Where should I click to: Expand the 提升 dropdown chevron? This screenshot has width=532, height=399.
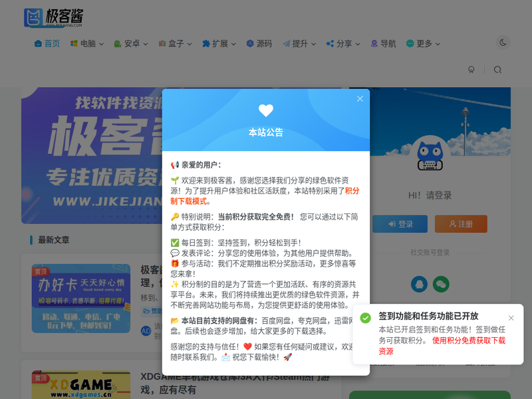click(x=313, y=44)
